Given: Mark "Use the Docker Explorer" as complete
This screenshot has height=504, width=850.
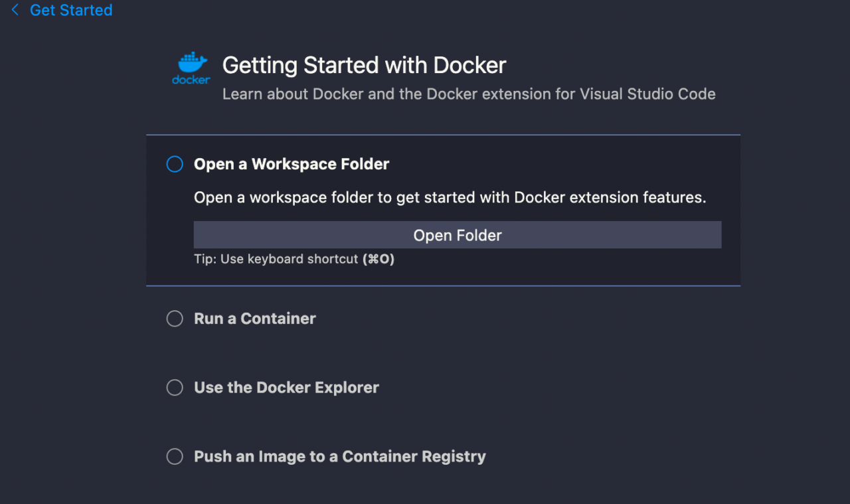Looking at the screenshot, I should coord(174,387).
